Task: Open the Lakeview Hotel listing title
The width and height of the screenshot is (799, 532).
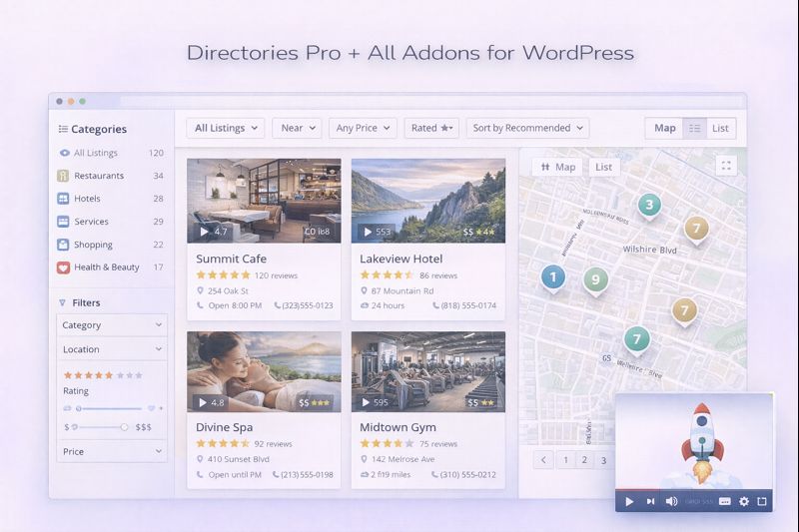Action: pos(401,259)
